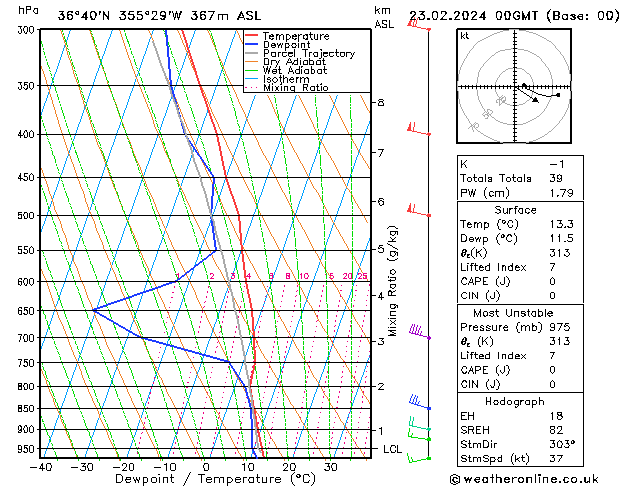The image size is (629, 486).
Task: Click the weatheronline.co.uk copyright text
Action: (x=524, y=479)
